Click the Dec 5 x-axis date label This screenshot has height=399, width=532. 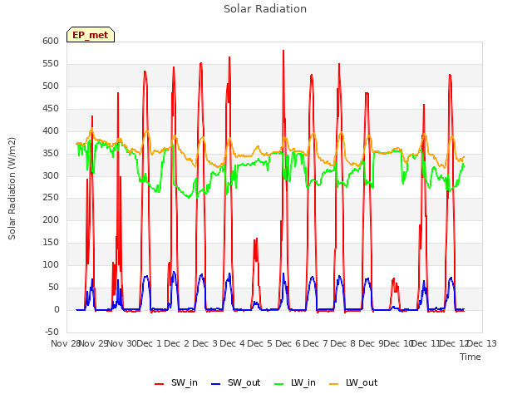(x=260, y=343)
